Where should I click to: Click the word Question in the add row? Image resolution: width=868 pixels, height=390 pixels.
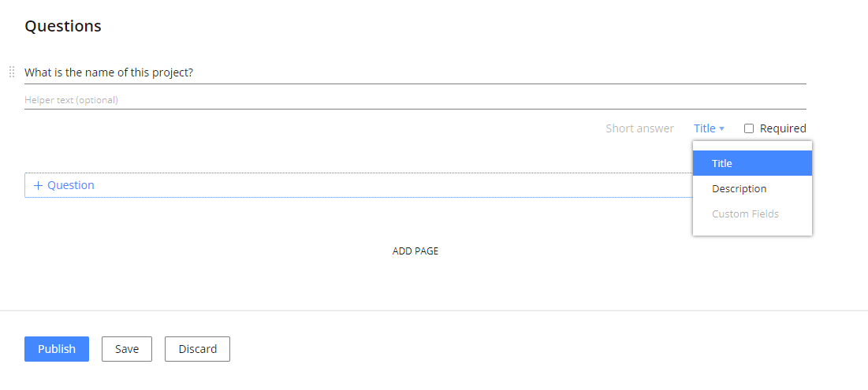pos(71,186)
